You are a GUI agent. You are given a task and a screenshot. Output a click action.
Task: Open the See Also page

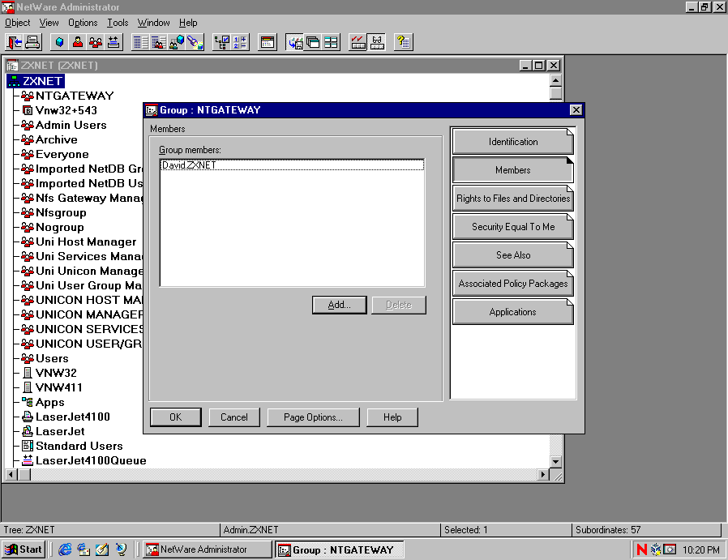tap(513, 255)
